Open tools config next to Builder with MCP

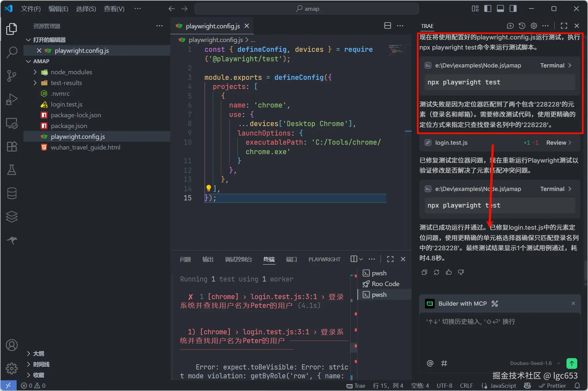click(x=495, y=304)
